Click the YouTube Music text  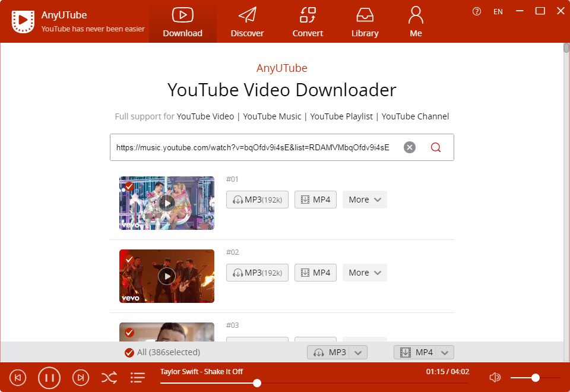point(272,116)
